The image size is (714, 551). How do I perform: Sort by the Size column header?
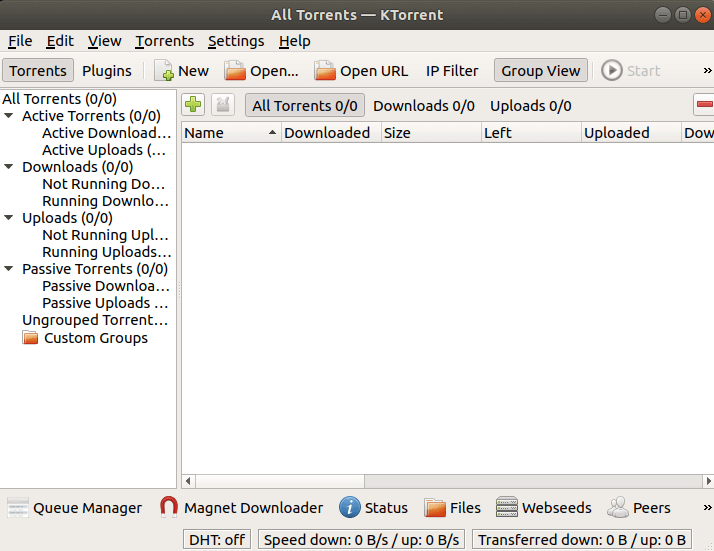coord(431,133)
